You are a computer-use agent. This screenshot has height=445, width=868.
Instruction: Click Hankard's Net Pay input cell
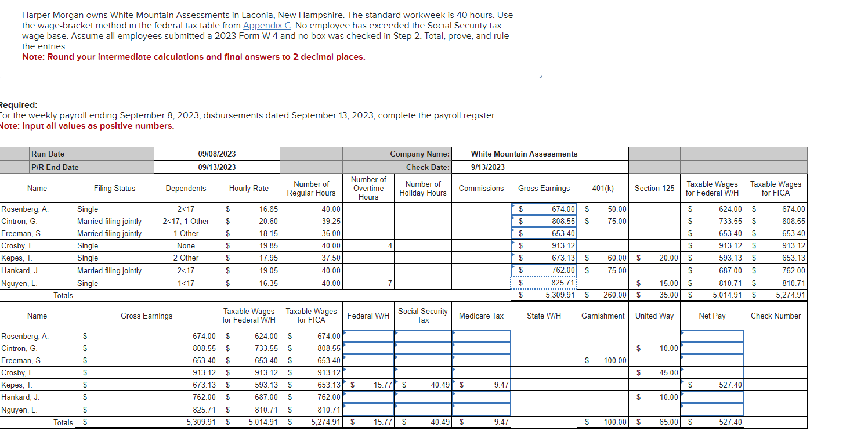pyautogui.click(x=712, y=397)
